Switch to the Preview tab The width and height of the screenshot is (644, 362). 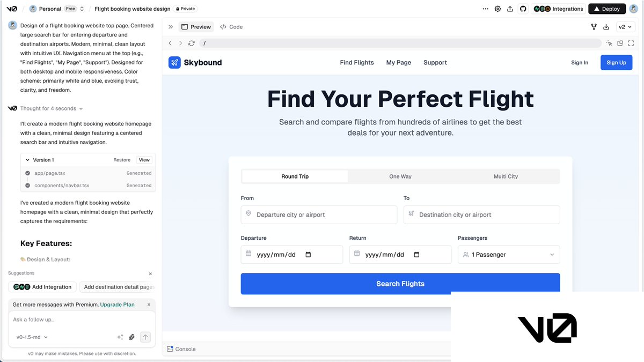[x=196, y=27]
